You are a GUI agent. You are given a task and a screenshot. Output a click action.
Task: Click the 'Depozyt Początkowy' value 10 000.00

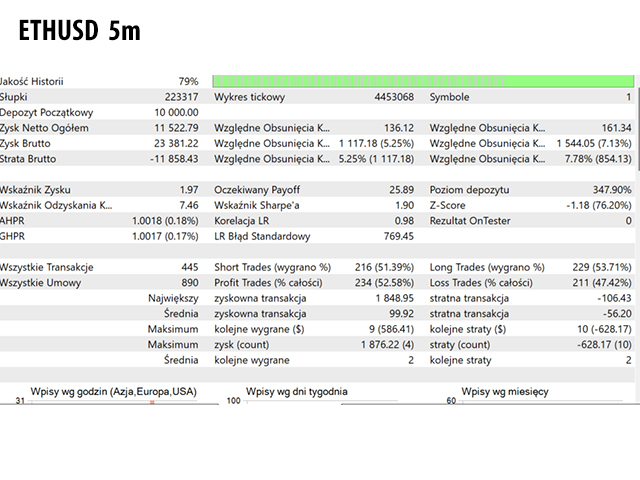pyautogui.click(x=176, y=113)
